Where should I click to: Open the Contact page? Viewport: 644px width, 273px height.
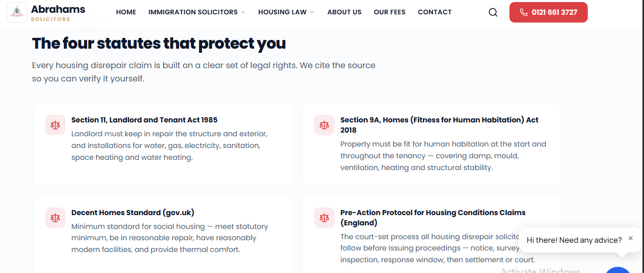(435, 12)
